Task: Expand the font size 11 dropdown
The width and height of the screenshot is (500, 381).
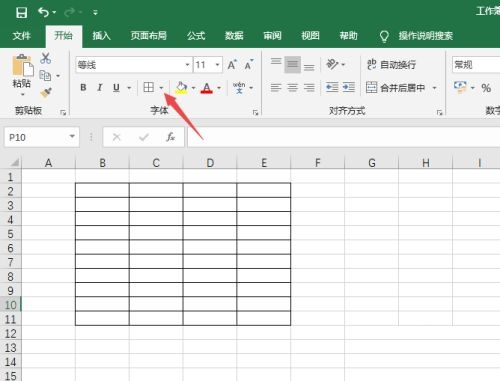Action: 217,65
